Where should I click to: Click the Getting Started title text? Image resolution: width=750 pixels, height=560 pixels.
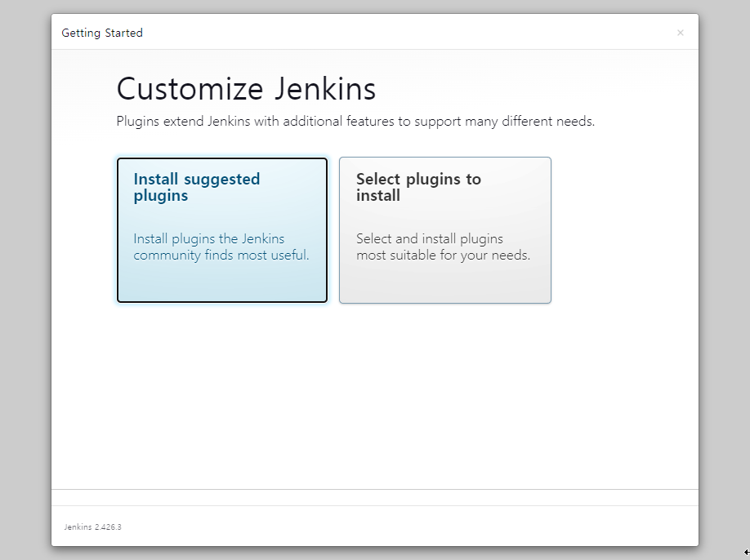[x=102, y=33]
